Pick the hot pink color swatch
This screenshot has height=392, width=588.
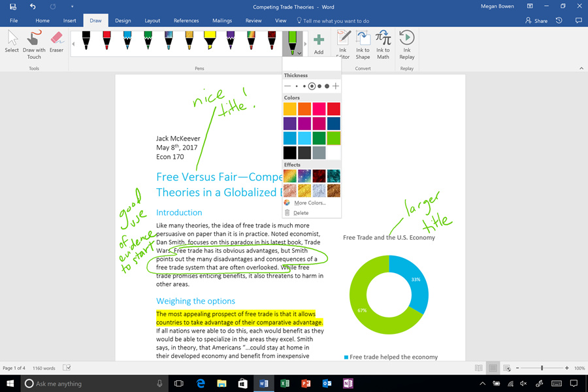coord(319,109)
